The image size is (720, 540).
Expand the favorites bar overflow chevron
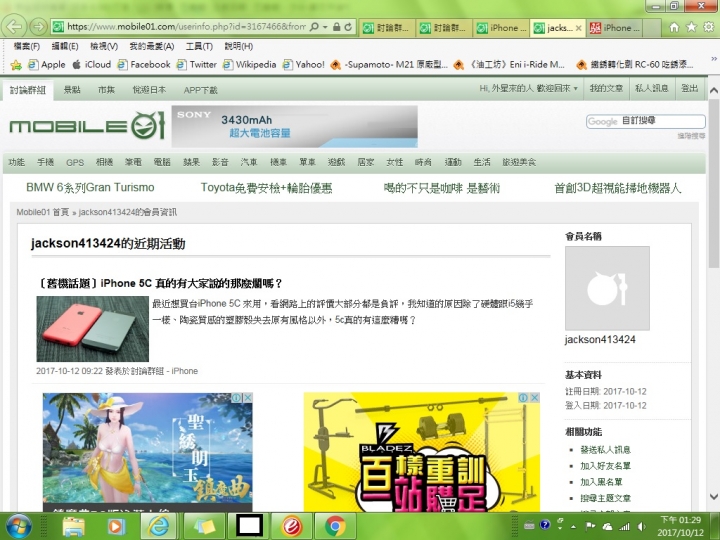[714, 59]
